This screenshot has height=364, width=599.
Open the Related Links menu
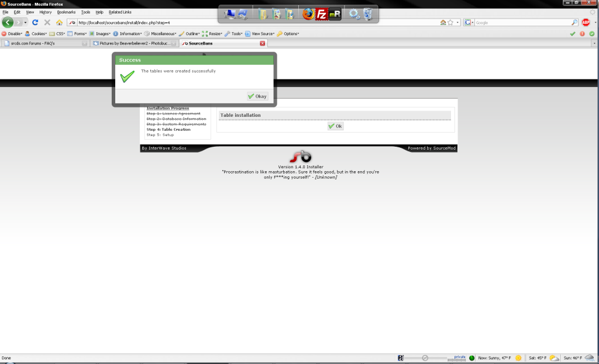(120, 12)
